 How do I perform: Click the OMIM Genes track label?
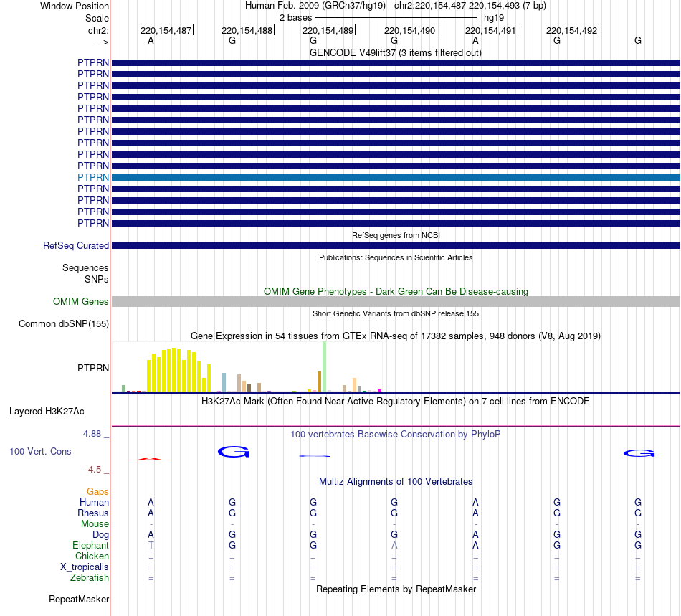[x=81, y=301]
